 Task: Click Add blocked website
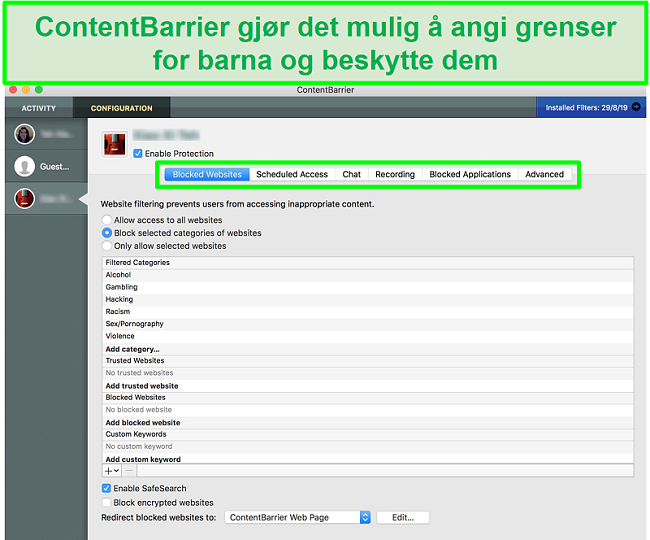tap(143, 423)
